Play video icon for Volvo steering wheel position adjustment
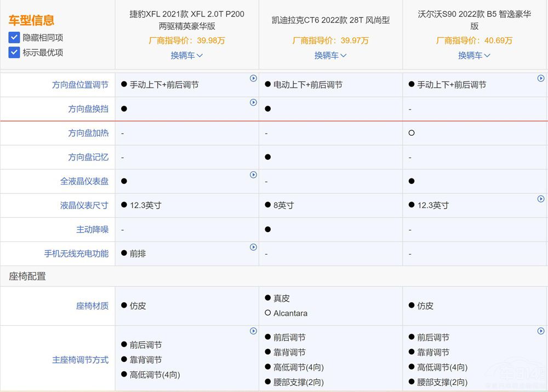Screen dimensions: 548x392 pos(541,78)
